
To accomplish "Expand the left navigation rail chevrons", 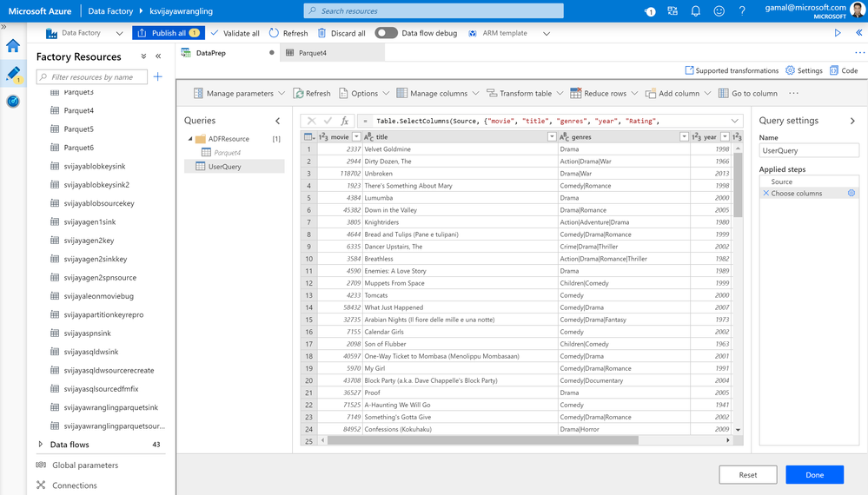I will coord(3,27).
